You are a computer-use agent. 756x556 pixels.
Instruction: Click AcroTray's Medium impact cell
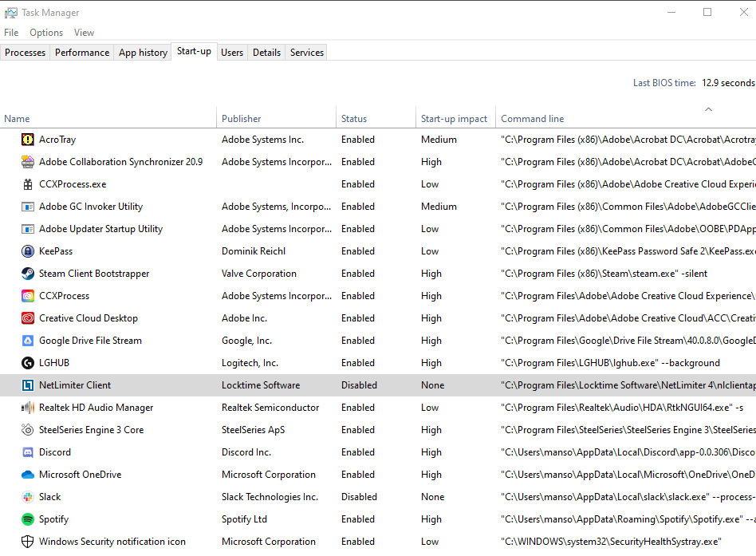(x=439, y=140)
